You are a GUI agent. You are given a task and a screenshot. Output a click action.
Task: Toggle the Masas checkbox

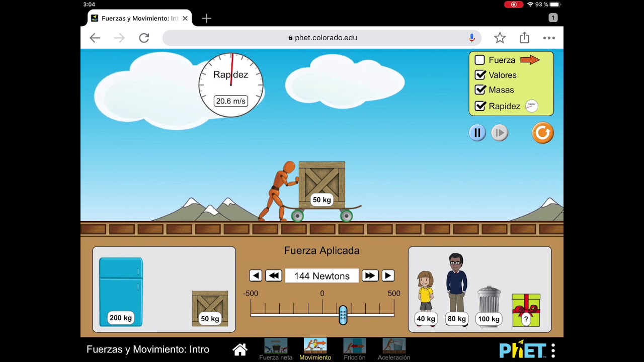[x=480, y=90]
